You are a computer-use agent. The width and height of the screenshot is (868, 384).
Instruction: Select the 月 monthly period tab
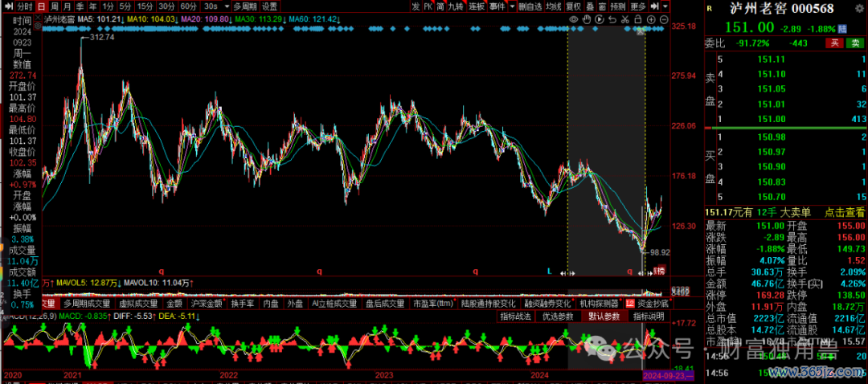tap(67, 6)
